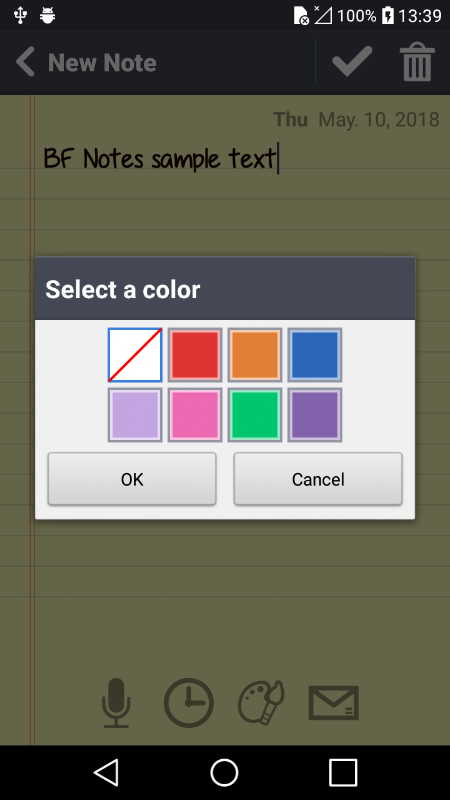
Task: Tap the microphone voice input icon
Action: pyautogui.click(x=116, y=702)
